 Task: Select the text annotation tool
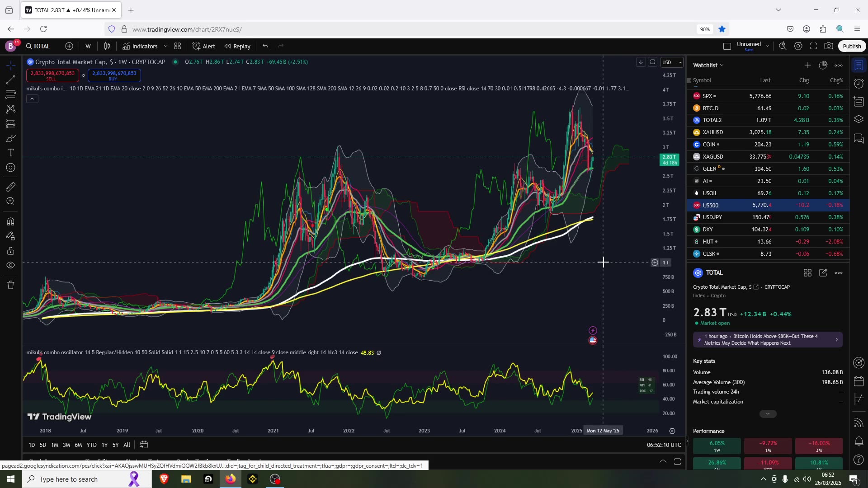pyautogui.click(x=10, y=153)
